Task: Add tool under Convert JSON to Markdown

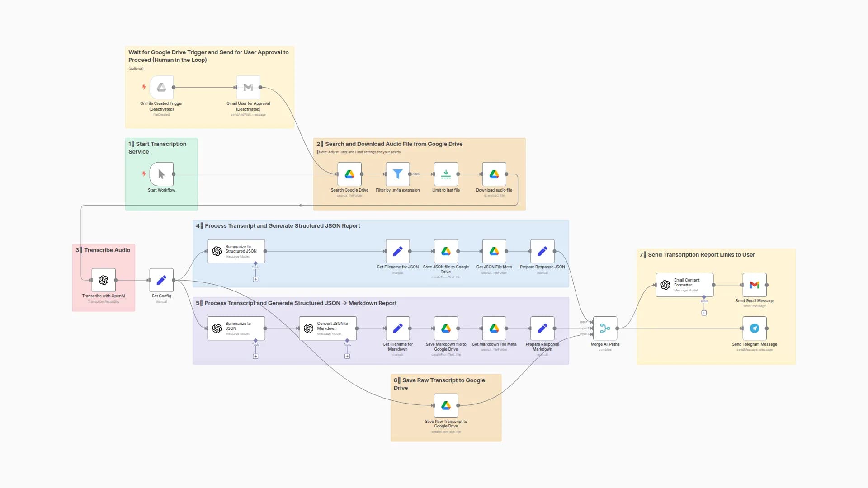Action: click(347, 357)
